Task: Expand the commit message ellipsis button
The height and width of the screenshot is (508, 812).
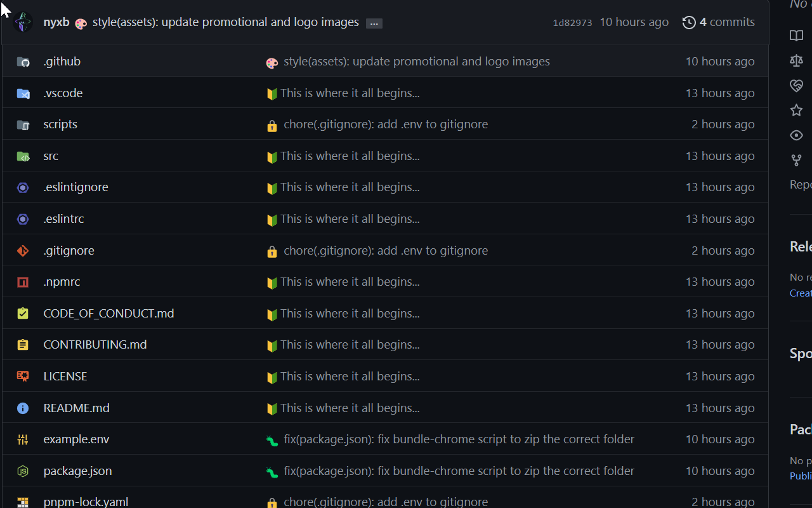Action: click(374, 23)
